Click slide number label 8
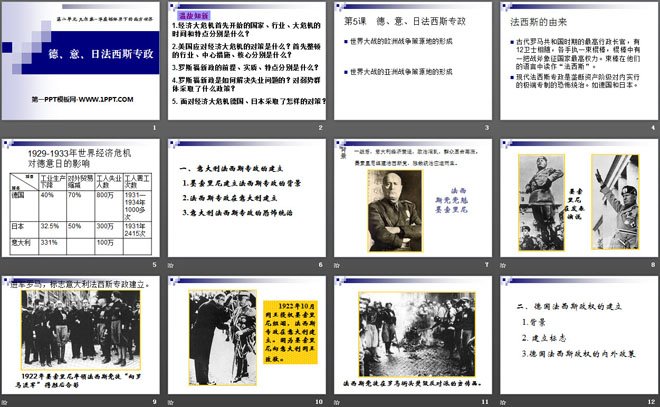This screenshot has width=660, height=407. (x=653, y=265)
